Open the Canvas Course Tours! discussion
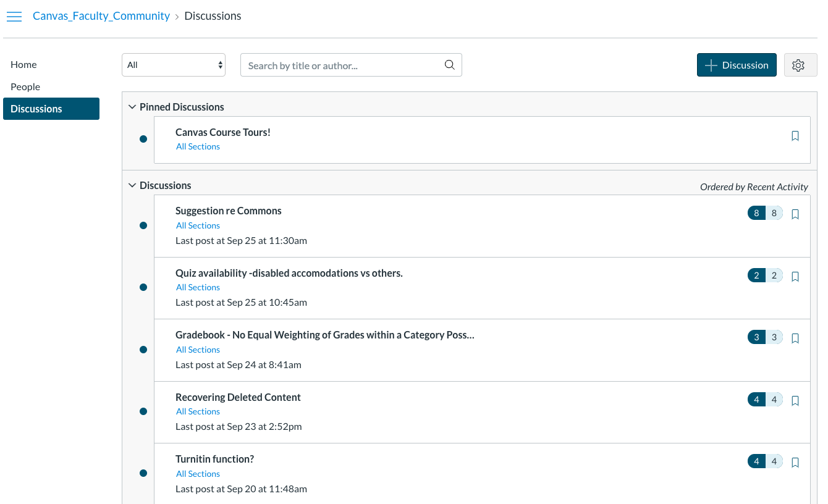 (223, 132)
